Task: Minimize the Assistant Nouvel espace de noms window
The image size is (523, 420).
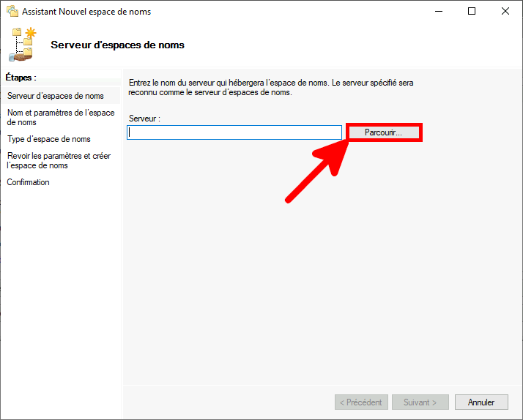Action: 438,12
